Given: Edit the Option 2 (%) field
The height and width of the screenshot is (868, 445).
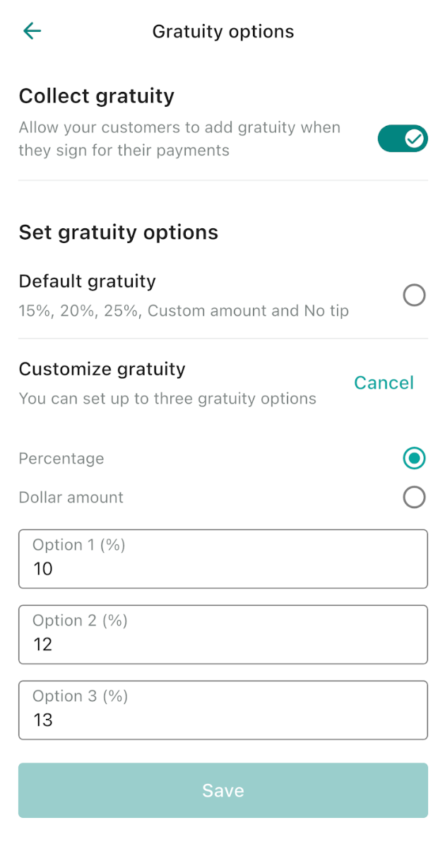Looking at the screenshot, I should coord(223,635).
